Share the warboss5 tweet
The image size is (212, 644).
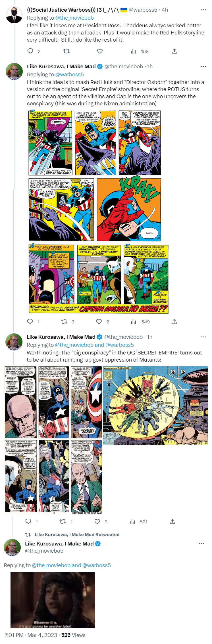click(174, 51)
